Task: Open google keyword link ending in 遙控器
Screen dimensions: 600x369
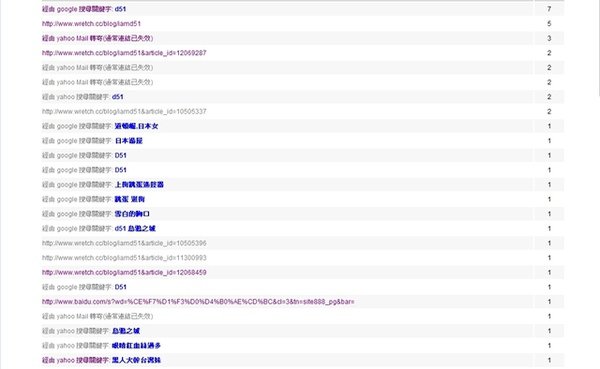Action: pos(103,184)
